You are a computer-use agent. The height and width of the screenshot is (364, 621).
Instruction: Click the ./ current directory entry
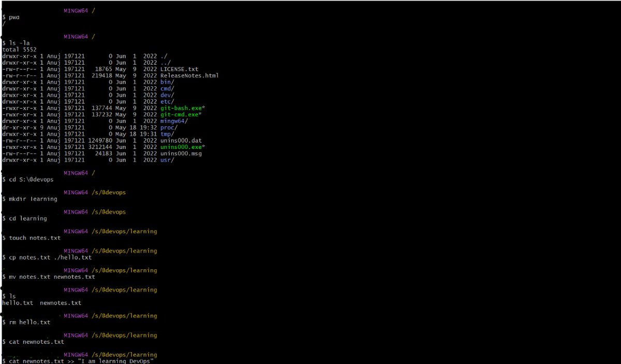164,56
